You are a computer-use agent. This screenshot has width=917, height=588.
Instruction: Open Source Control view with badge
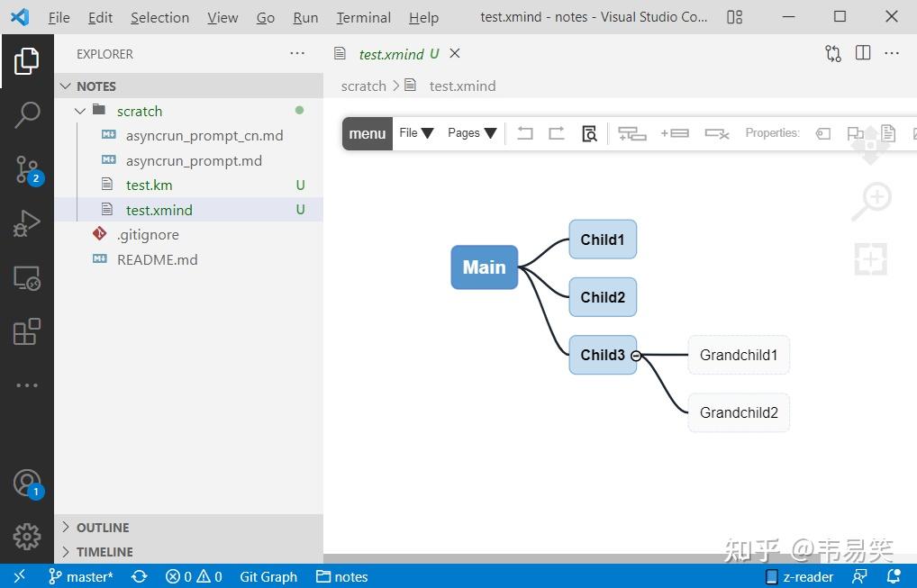(x=27, y=170)
